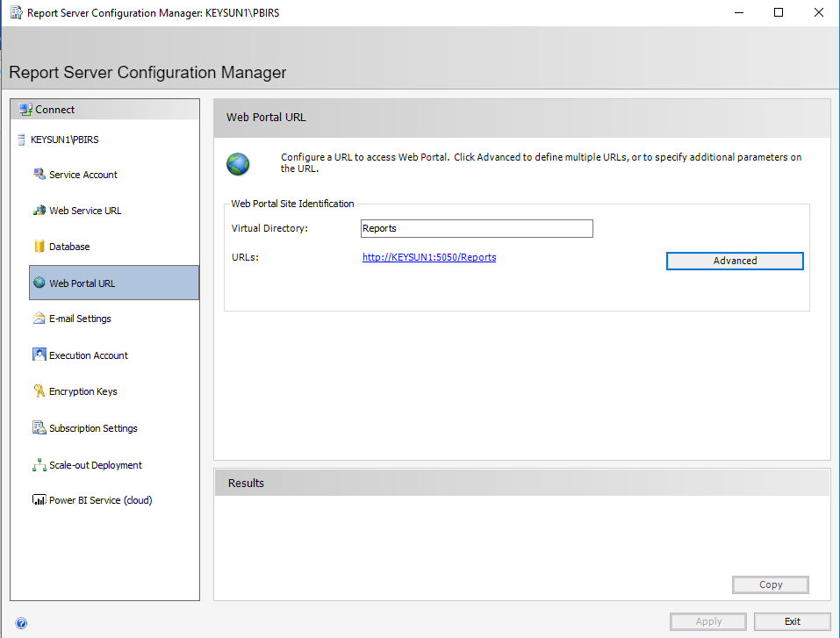Open Advanced URL settings
The width and height of the screenshot is (840, 638).
735,261
